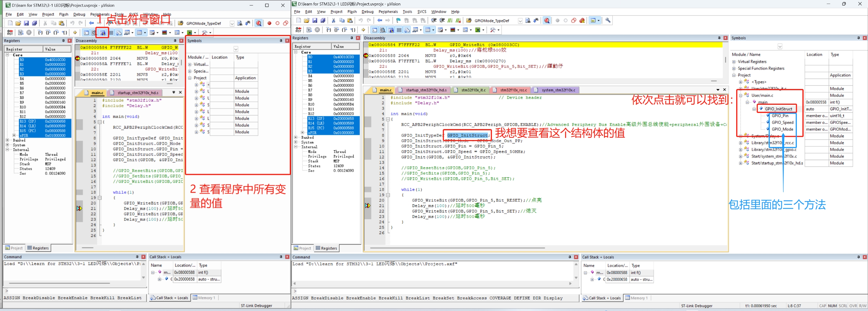Expand the Special Function Registers node
Screen dimensions: 868x311
(734, 68)
